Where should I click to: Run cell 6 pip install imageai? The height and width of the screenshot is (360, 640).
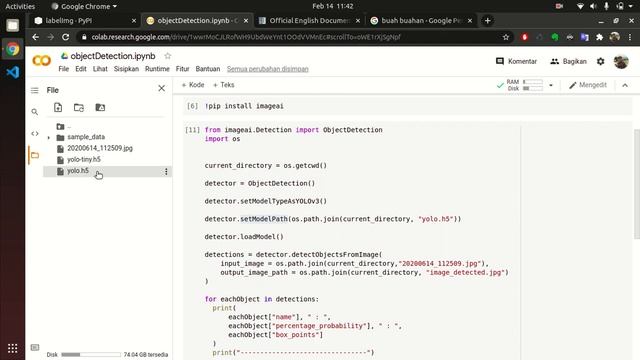pos(192,106)
